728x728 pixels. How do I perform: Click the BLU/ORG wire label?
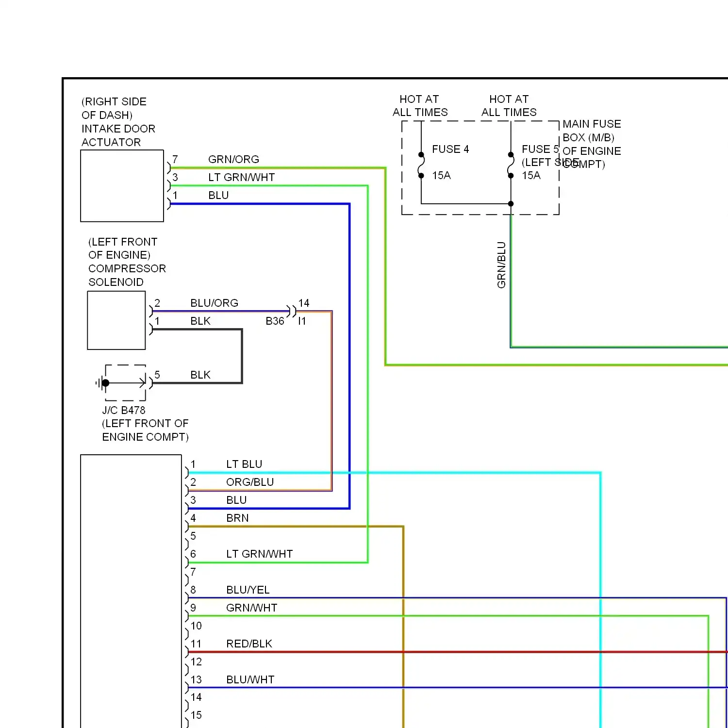(214, 303)
